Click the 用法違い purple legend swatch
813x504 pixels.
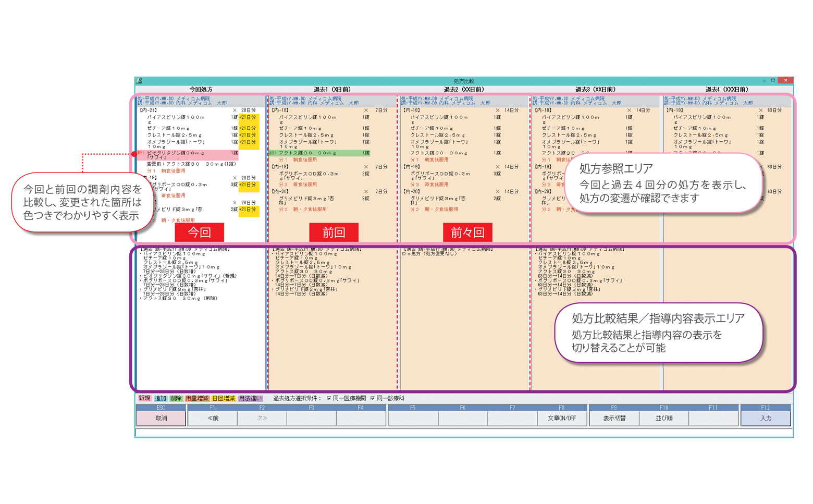[250, 399]
